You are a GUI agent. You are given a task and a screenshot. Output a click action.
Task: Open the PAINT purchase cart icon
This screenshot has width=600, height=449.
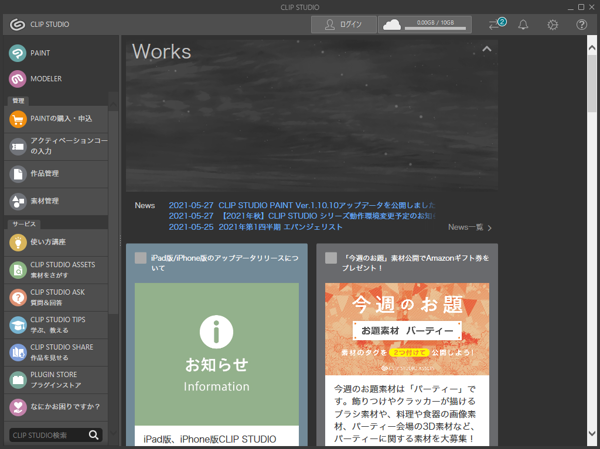click(18, 119)
